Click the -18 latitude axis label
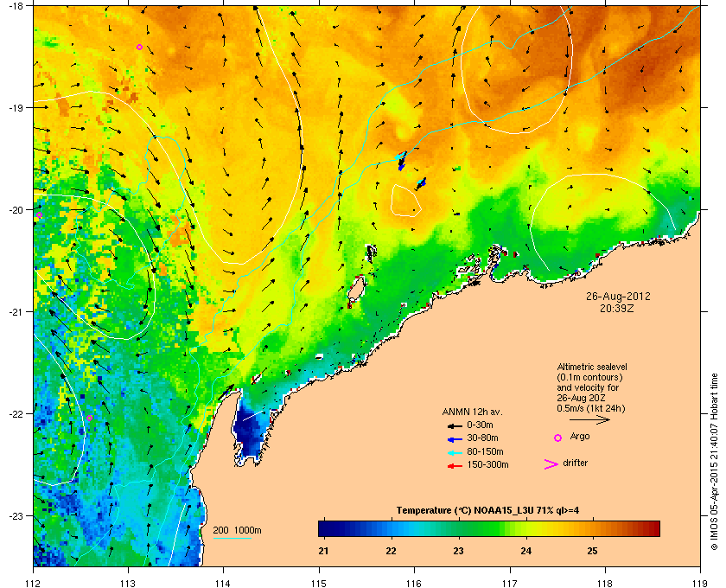 pyautogui.click(x=16, y=5)
